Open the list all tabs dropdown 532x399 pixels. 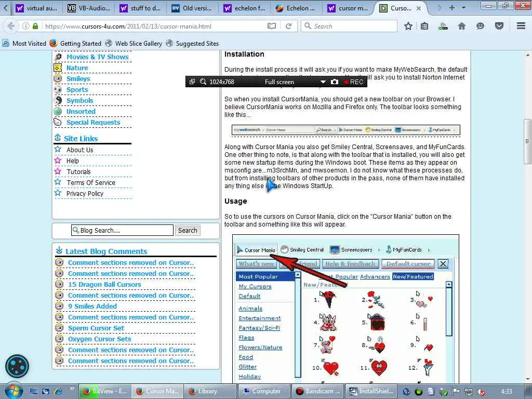463,7
